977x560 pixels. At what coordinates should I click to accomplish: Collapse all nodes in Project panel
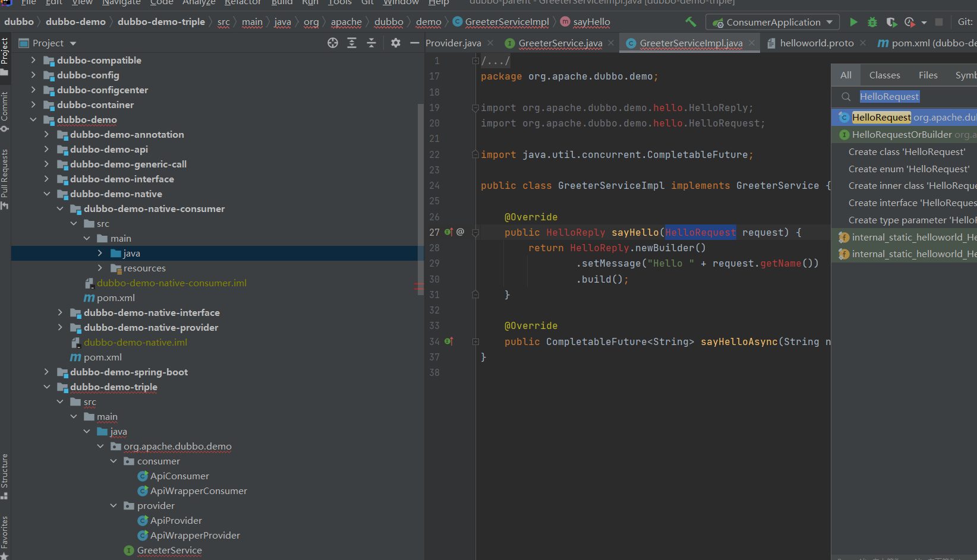click(x=371, y=43)
